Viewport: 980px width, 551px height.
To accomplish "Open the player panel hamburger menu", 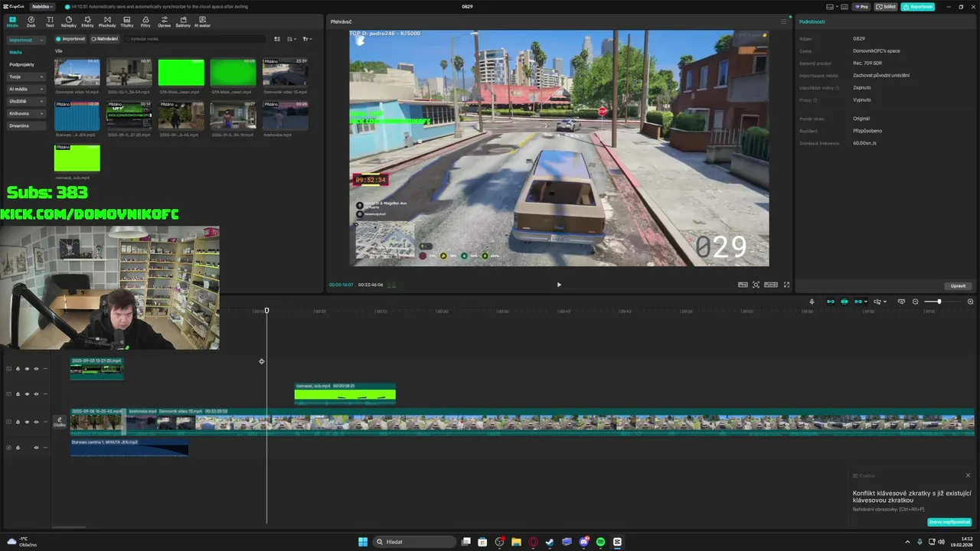I will click(783, 21).
